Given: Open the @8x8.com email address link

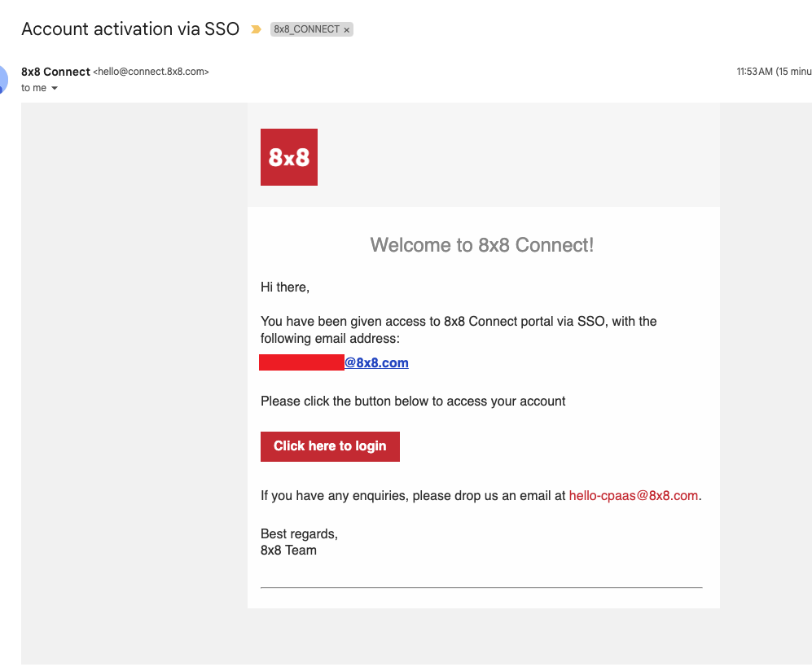Looking at the screenshot, I should (x=376, y=362).
